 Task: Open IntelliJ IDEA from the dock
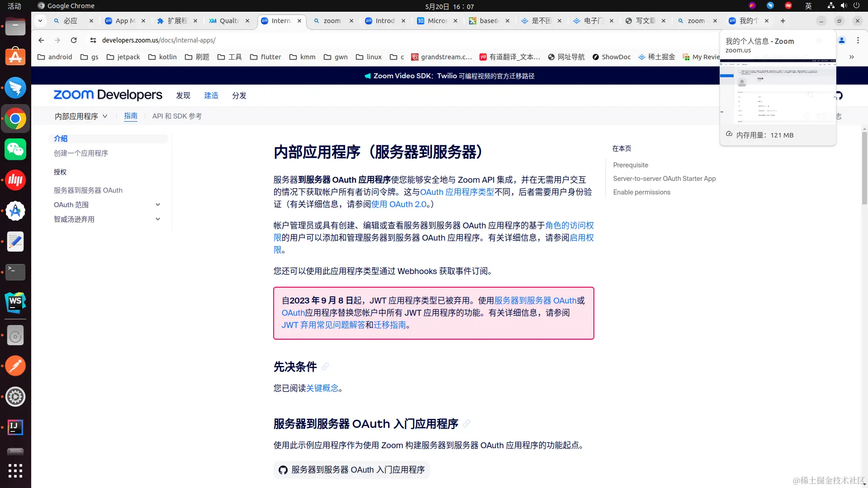[x=15, y=427]
